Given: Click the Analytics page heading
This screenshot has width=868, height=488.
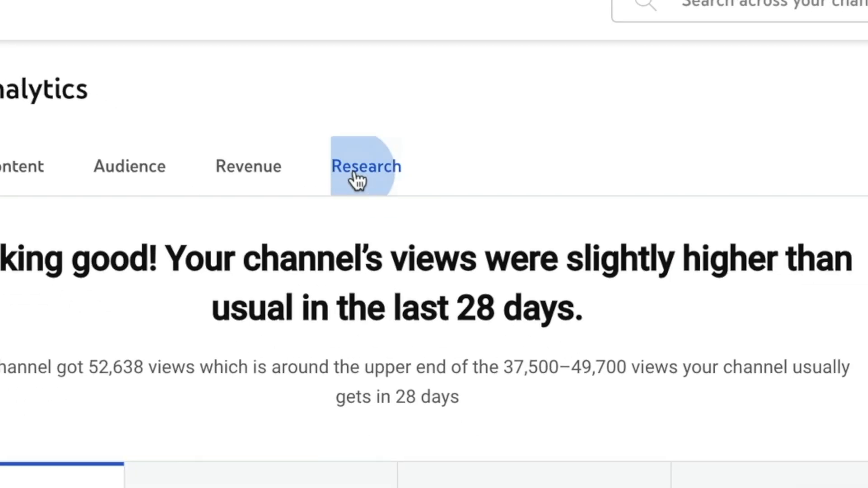Looking at the screenshot, I should point(43,89).
